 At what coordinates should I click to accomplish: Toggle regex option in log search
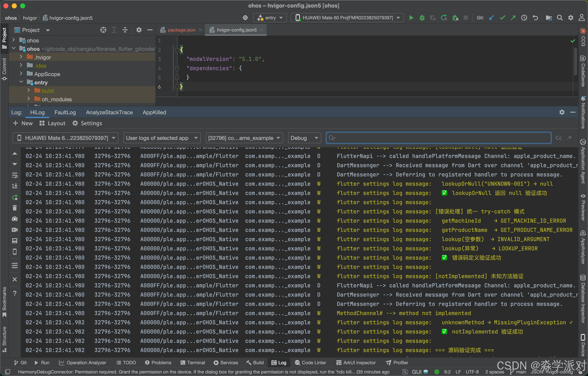pos(570,138)
